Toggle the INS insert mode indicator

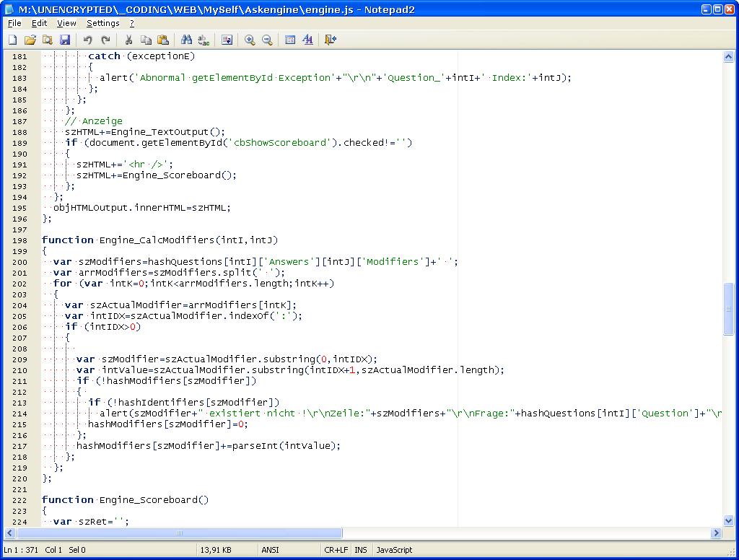[x=361, y=550]
